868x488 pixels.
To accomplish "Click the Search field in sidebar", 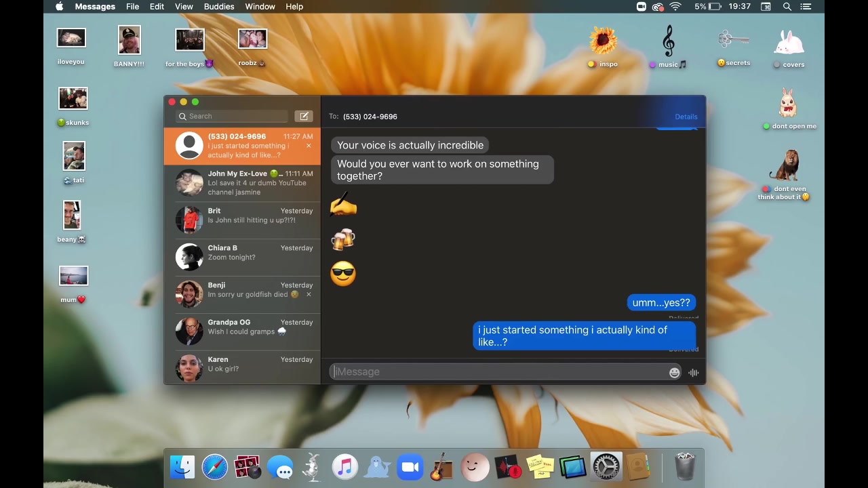I will pos(234,117).
